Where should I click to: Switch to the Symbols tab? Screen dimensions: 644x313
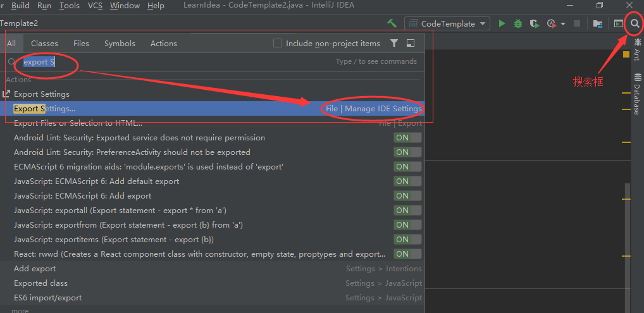pos(120,43)
